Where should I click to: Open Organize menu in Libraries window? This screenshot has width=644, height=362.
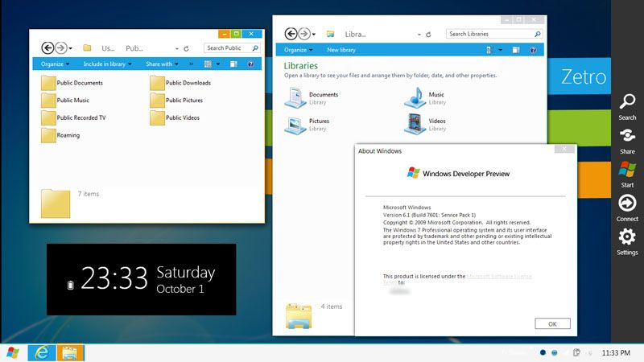[x=299, y=50]
